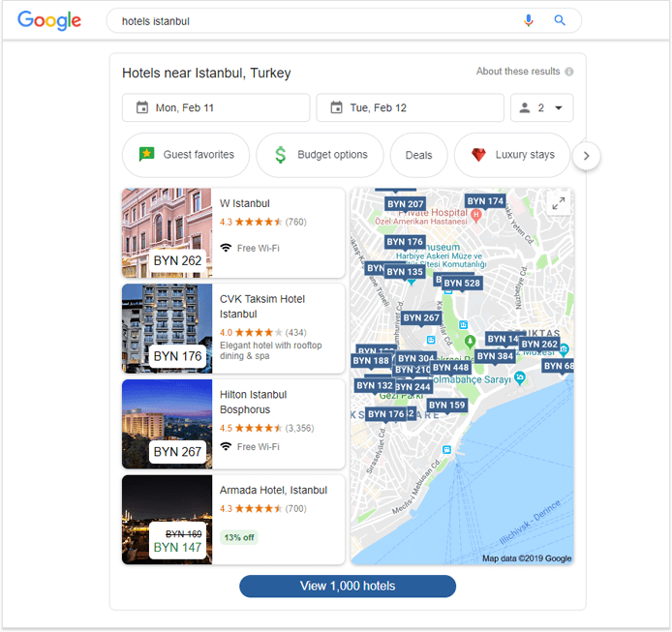Viewport: 672px width, 632px height.
Task: Click the W Istanbul rating stars
Action: [x=259, y=222]
